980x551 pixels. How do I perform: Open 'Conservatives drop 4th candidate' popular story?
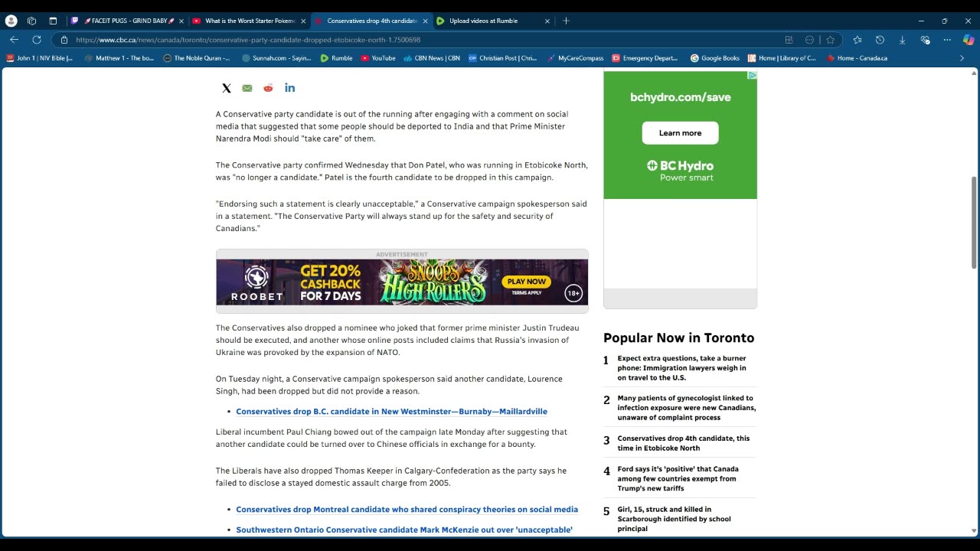[x=684, y=443]
